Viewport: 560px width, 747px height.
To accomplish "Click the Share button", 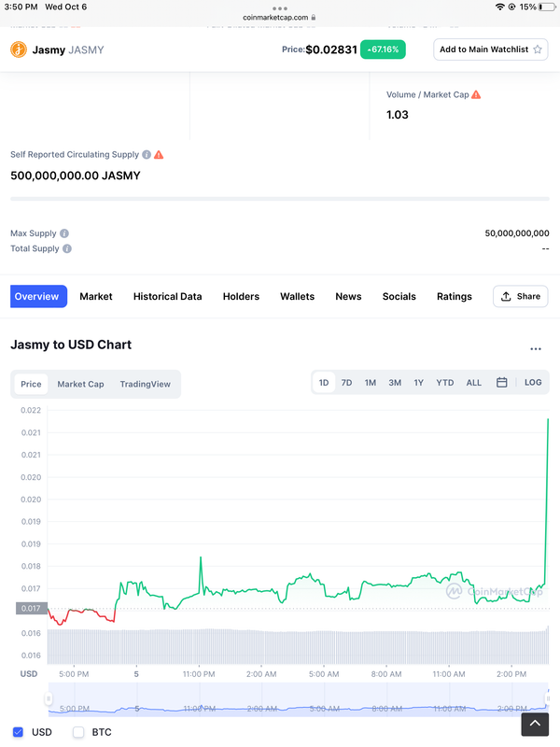I will coord(521,296).
